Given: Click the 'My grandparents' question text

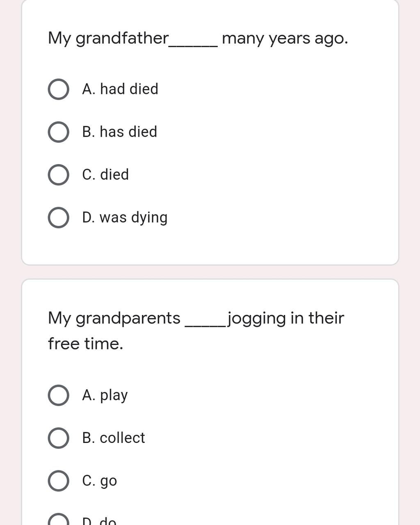Looking at the screenshot, I should (114, 318).
